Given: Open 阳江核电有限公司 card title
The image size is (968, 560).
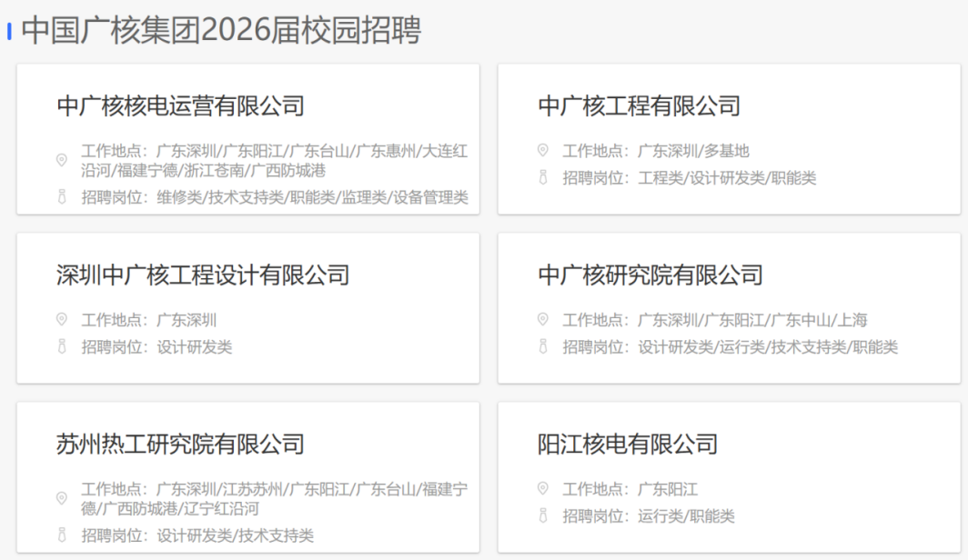Looking at the screenshot, I should click(x=627, y=444).
